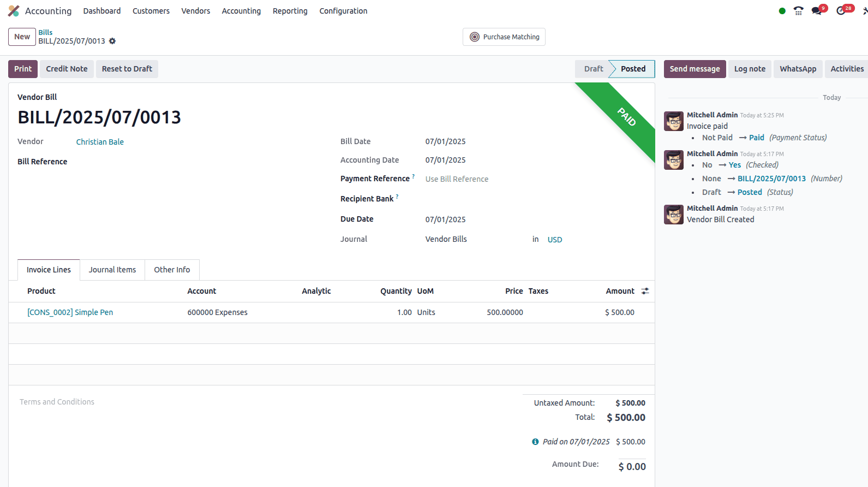The width and height of the screenshot is (868, 487).
Task: Open the Vendors menu
Action: [x=196, y=11]
